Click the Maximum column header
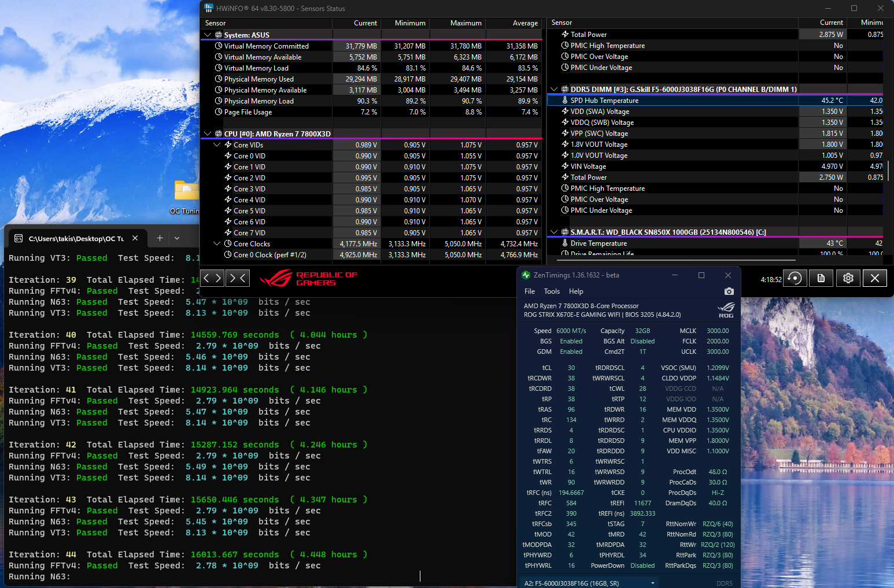Viewport: 894px width, 588px height. click(x=457, y=23)
